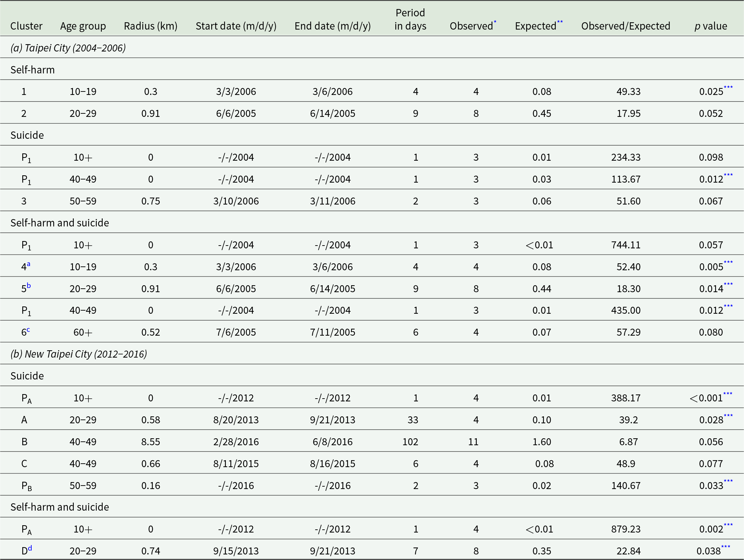The width and height of the screenshot is (744, 560).
Task: Click the 'Observed/Expected' column header
Action: coord(625,26)
